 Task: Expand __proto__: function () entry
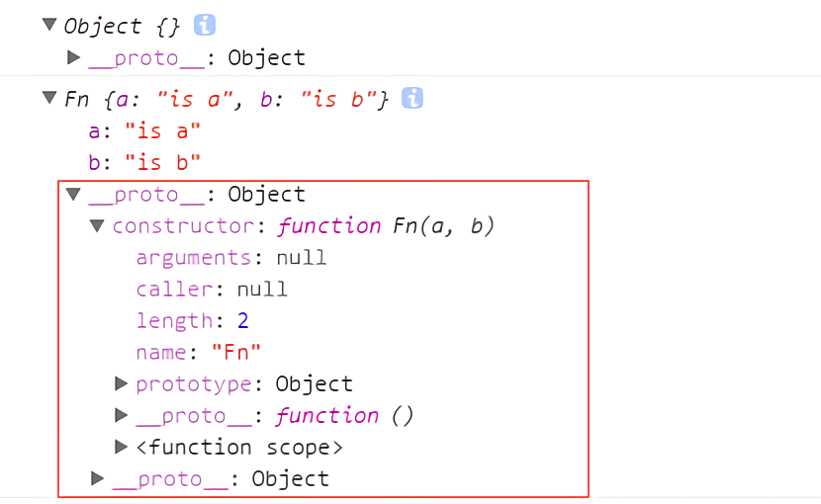pos(121,415)
